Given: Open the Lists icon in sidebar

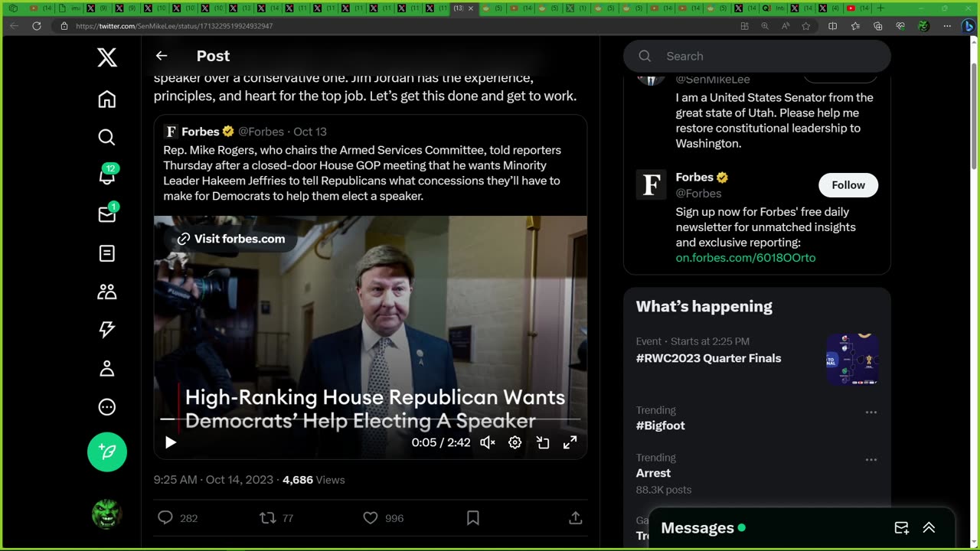Looking at the screenshot, I should (107, 253).
